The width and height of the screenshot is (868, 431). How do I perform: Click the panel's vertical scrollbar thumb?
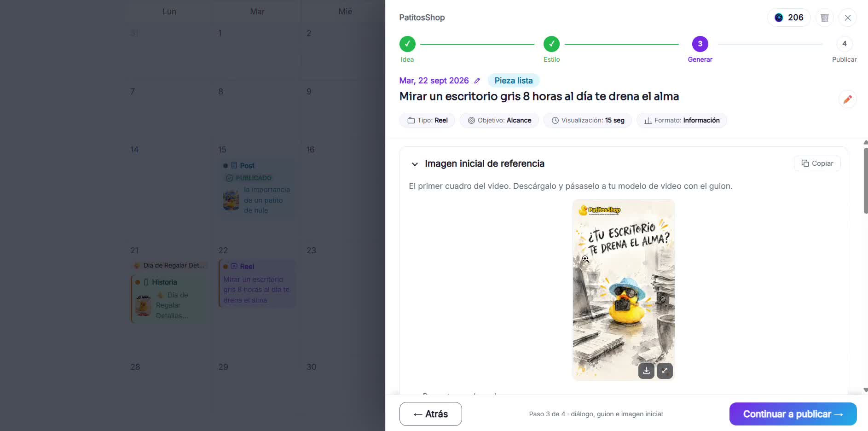[866, 181]
